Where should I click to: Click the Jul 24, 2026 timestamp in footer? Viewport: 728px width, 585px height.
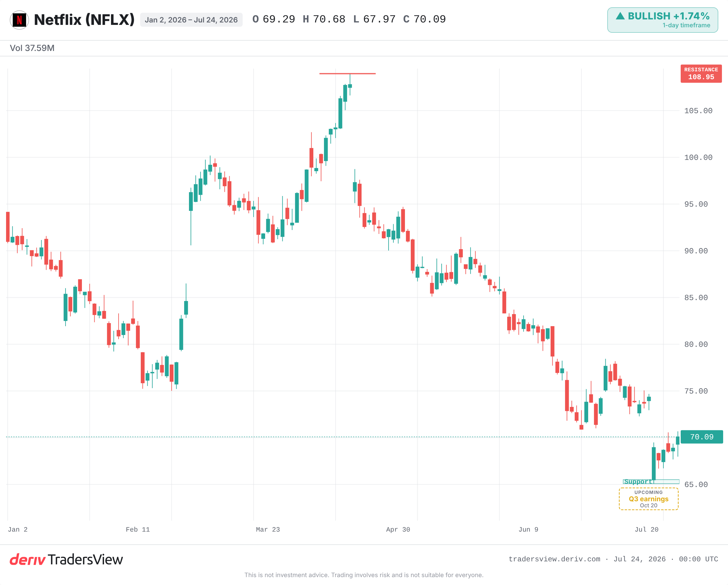click(639, 559)
